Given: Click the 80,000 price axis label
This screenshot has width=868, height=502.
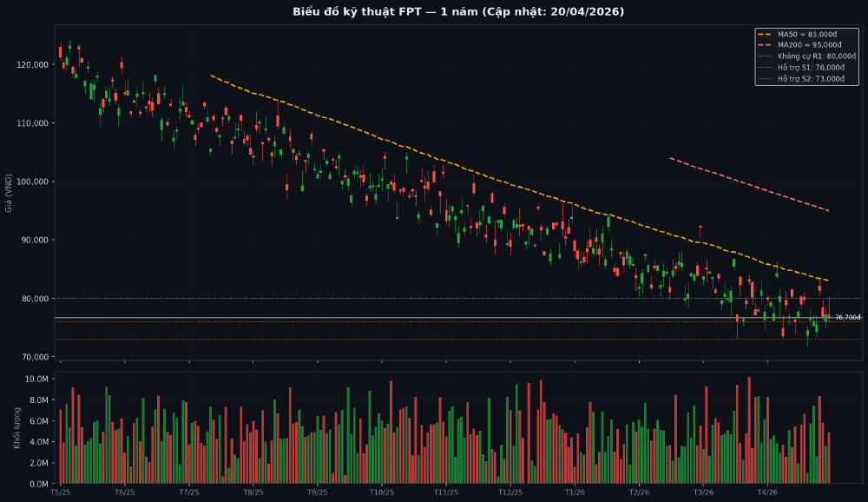Looking at the screenshot, I should click(35, 299).
